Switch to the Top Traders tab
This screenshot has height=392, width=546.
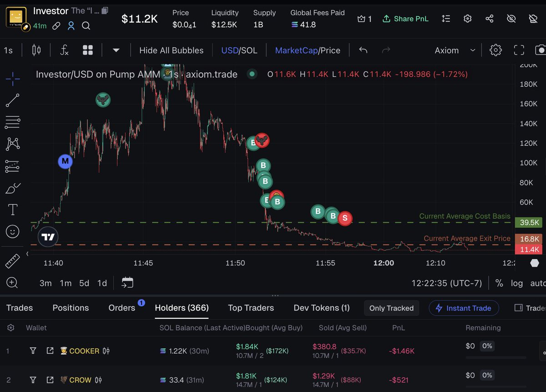click(251, 308)
